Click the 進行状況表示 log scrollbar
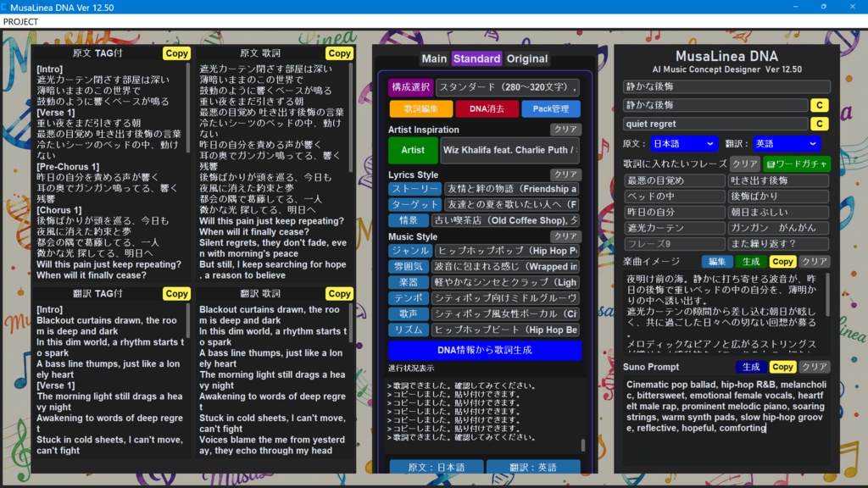The height and width of the screenshot is (488, 868). point(583,445)
